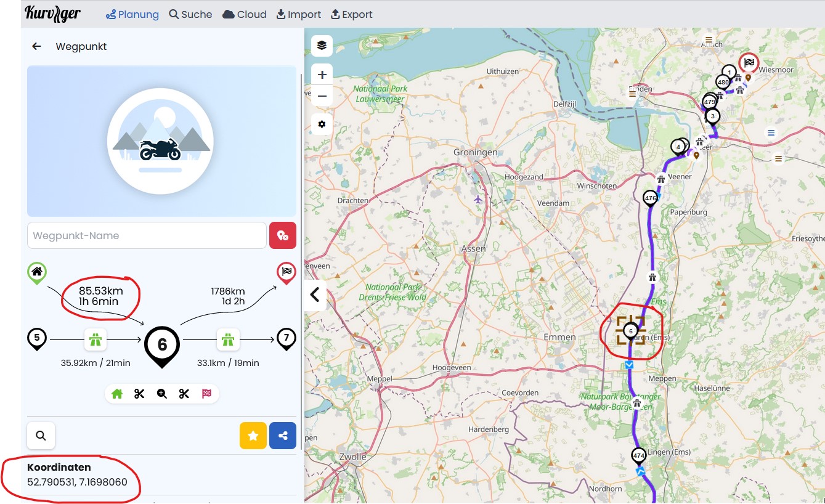Click the search magnifier button above Koordinaten
Viewport: 825px width, 504px height.
(41, 436)
